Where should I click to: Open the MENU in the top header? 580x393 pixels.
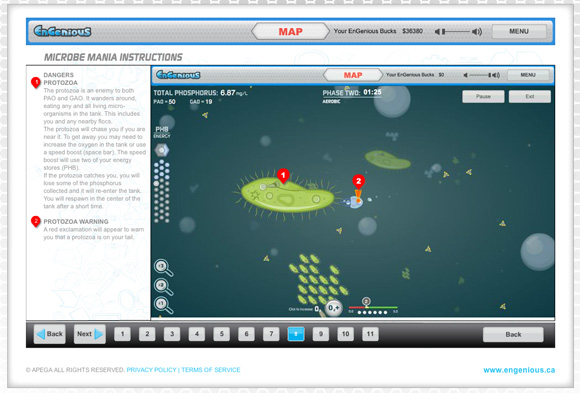click(x=519, y=31)
